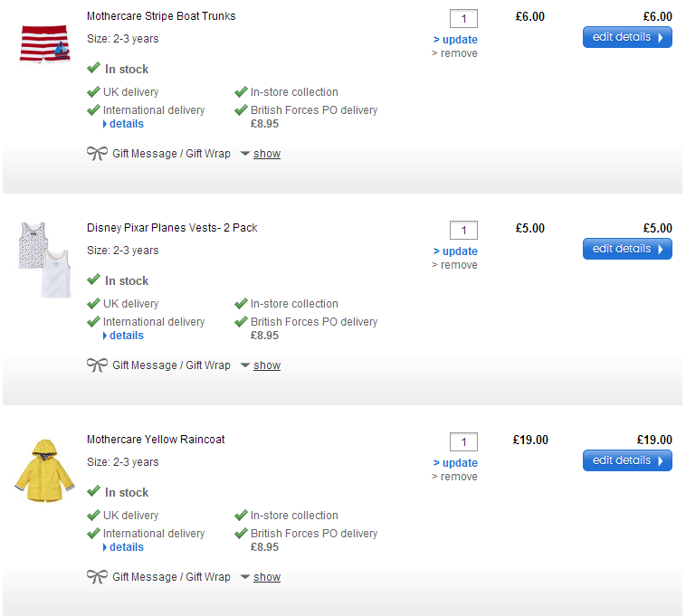This screenshot has height=616, width=686.
Task: Click quantity field for Stripe Boat Trunks
Action: pos(463,19)
